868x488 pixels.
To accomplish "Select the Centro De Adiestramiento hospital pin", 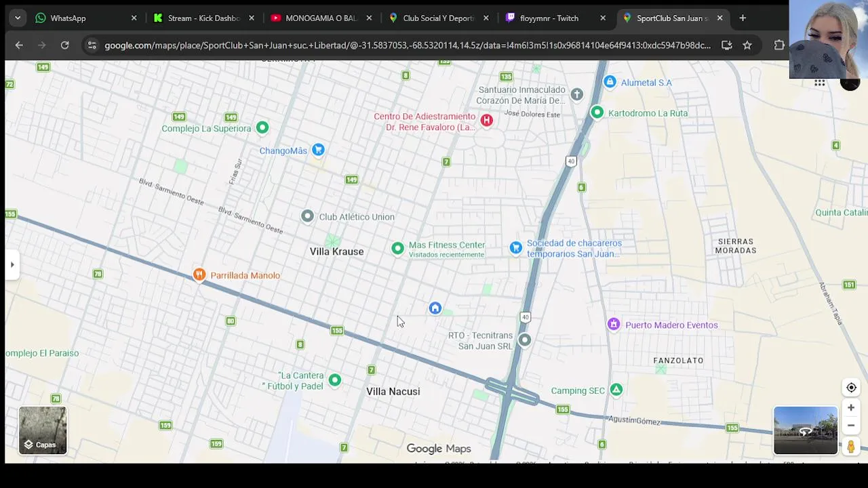I will 486,121.
